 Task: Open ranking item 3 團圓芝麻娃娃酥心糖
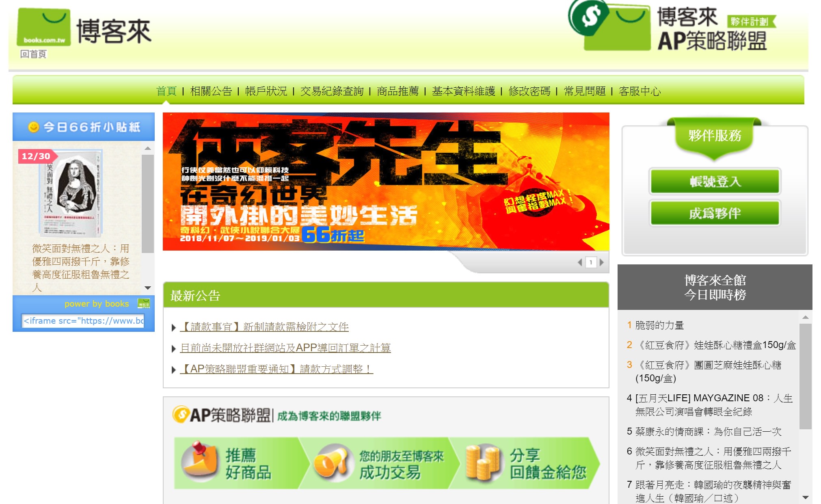(709, 372)
